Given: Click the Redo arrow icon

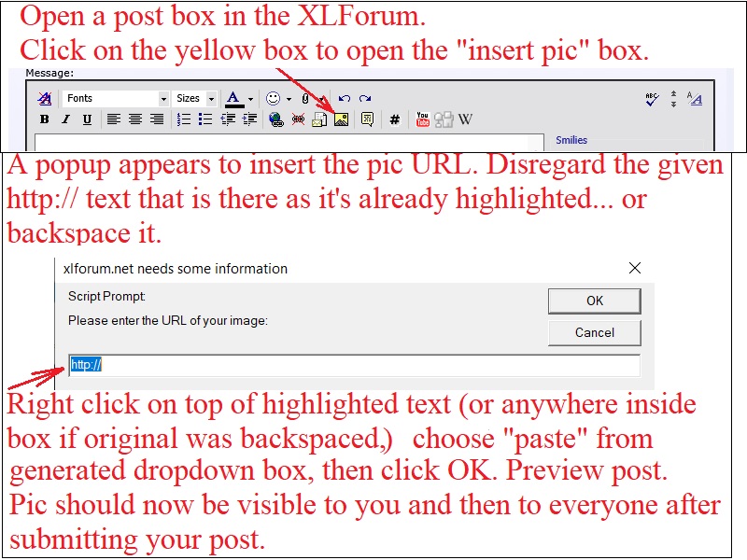Looking at the screenshot, I should pos(365,98).
